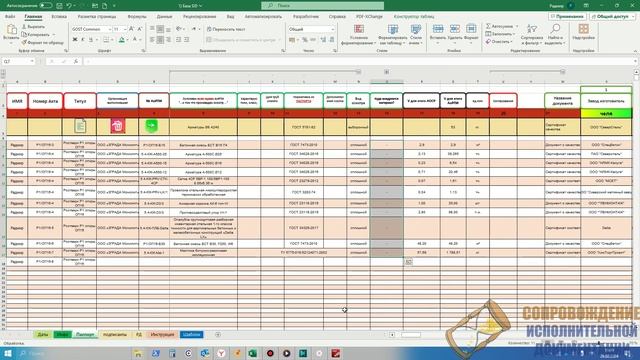Click Сортировка и фильтр icon
640x360 pixels.
(531, 29)
